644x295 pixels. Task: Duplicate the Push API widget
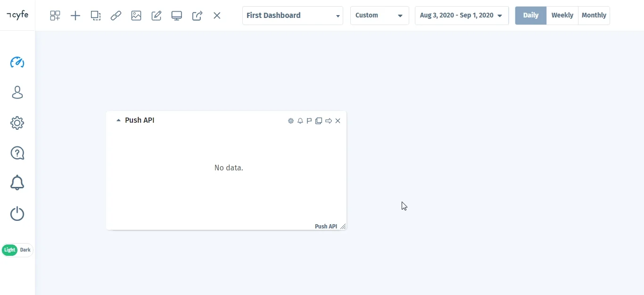319,121
